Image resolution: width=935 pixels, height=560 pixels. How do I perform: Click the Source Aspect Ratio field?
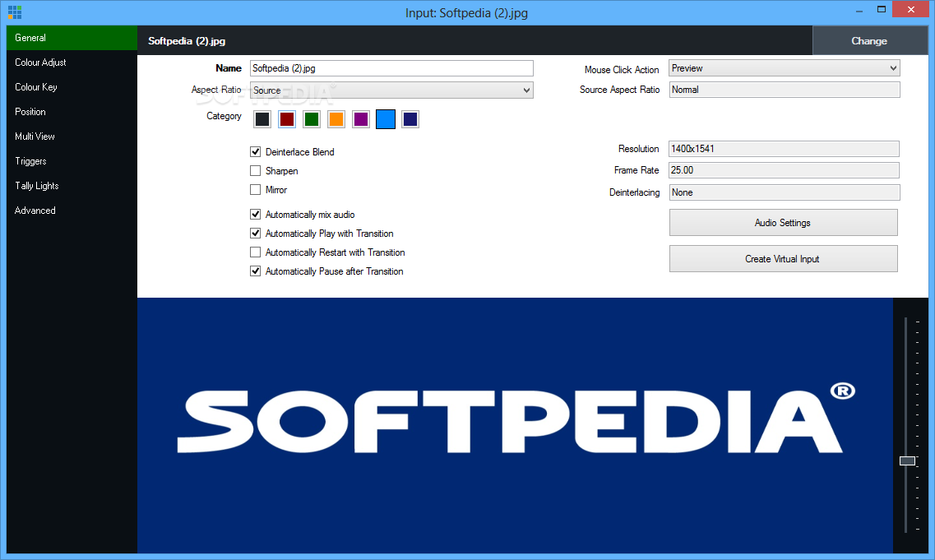[785, 90]
